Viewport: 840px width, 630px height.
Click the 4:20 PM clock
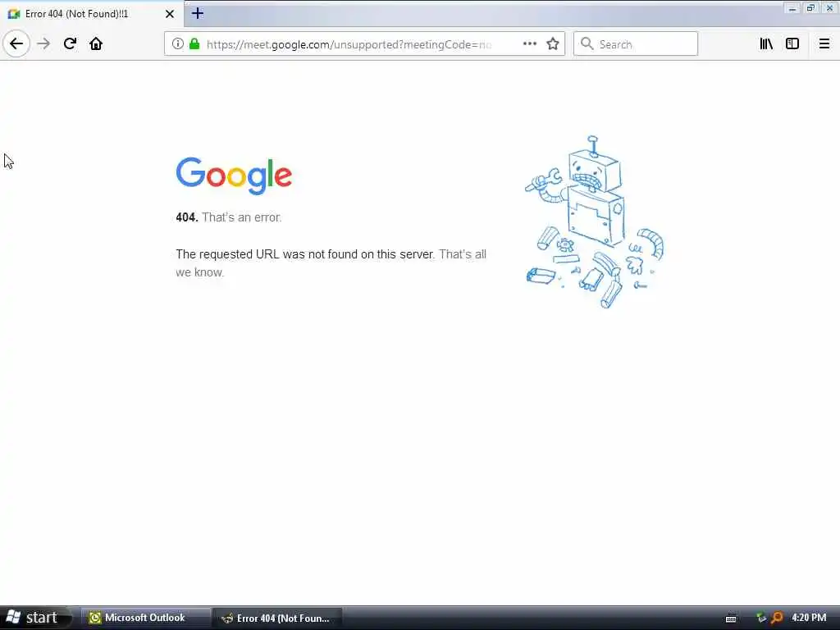pos(809,618)
